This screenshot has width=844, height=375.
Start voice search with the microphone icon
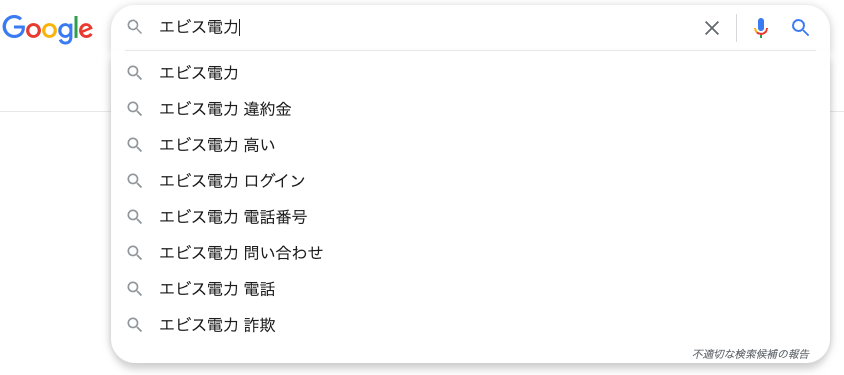pos(760,28)
